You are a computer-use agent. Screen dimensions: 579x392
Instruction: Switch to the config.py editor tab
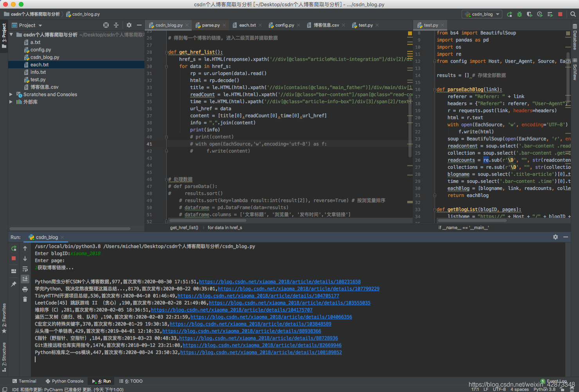point(284,25)
